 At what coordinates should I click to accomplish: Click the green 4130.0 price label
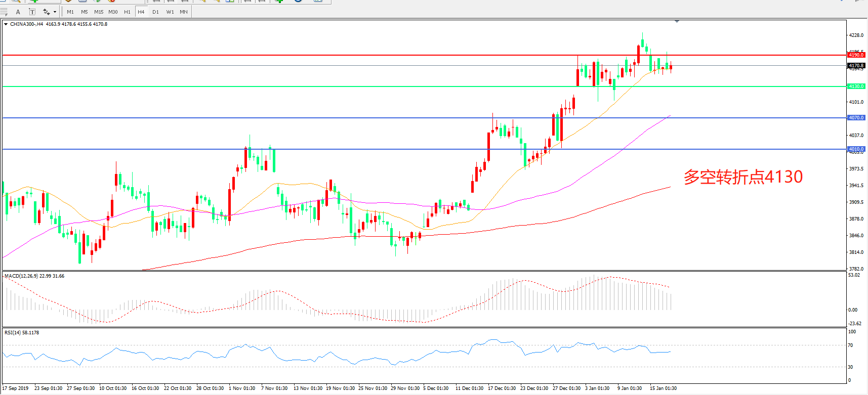[856, 86]
